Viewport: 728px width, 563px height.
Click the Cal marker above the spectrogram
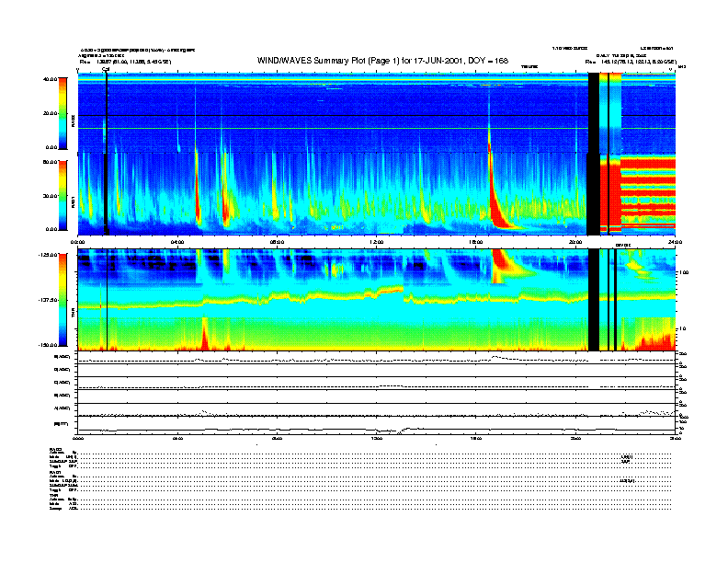[x=106, y=69]
